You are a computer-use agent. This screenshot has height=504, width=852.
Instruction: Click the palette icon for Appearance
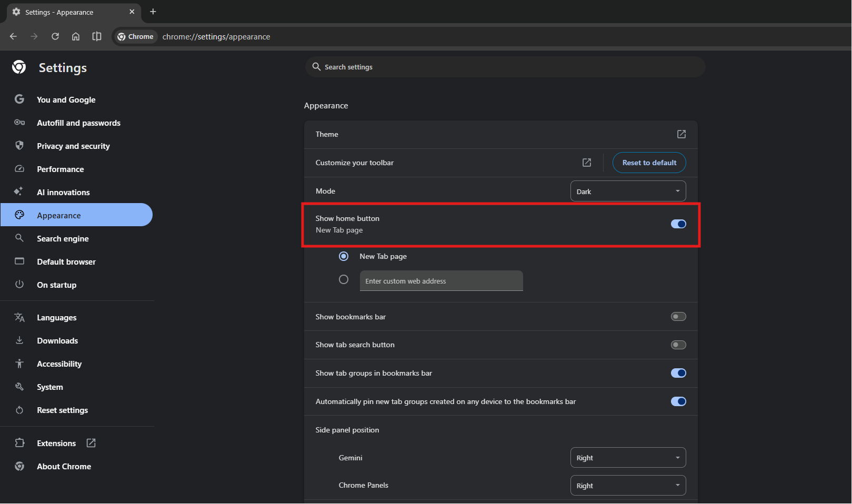[19, 215]
